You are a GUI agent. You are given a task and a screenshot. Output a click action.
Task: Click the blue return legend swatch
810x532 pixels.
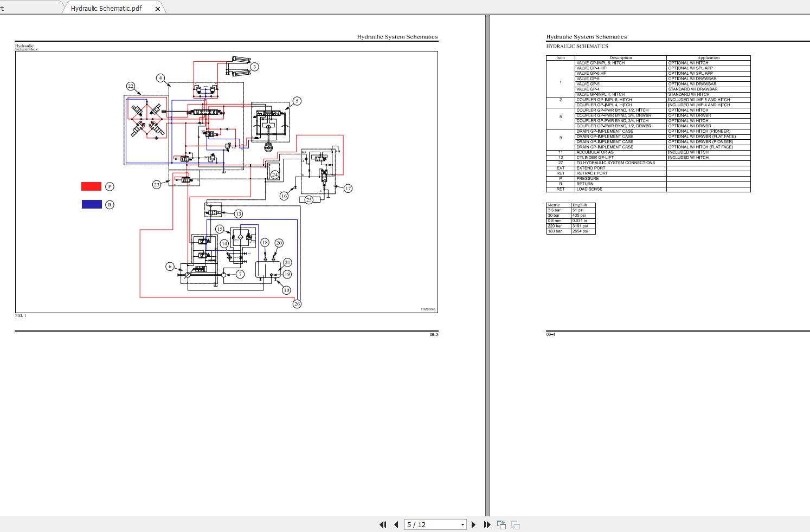point(92,204)
